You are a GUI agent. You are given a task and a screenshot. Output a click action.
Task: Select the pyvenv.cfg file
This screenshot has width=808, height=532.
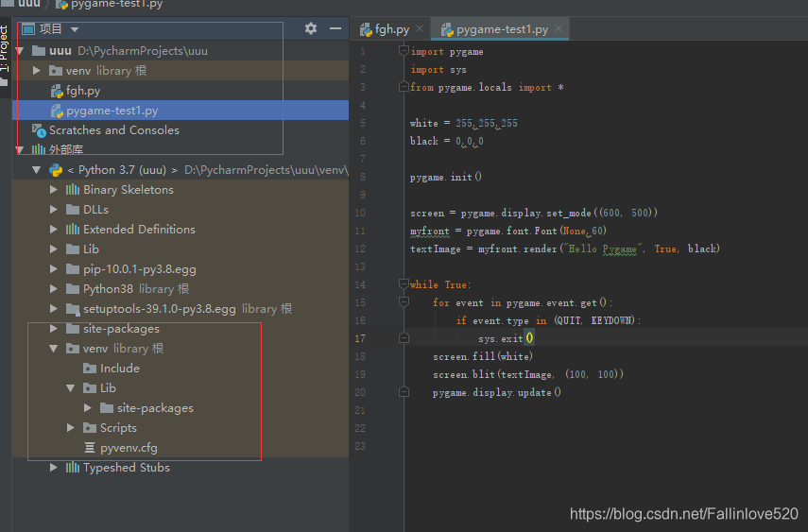tap(129, 448)
